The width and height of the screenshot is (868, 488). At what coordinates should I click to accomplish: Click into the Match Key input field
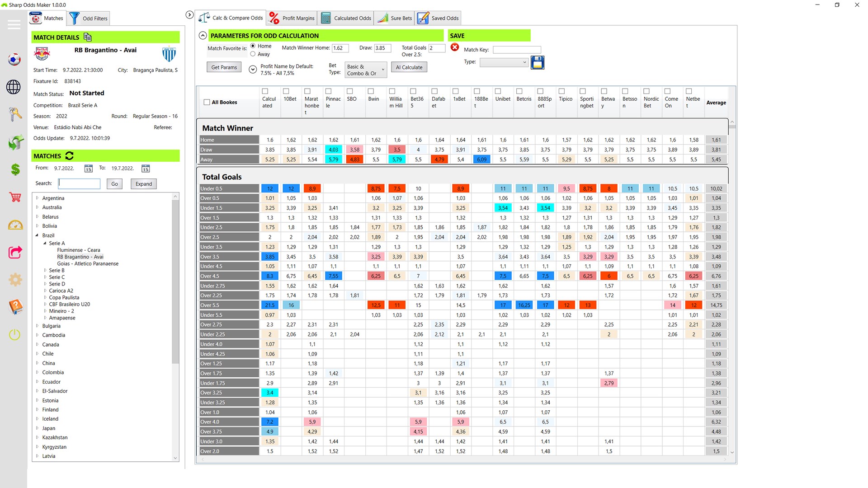pos(516,50)
